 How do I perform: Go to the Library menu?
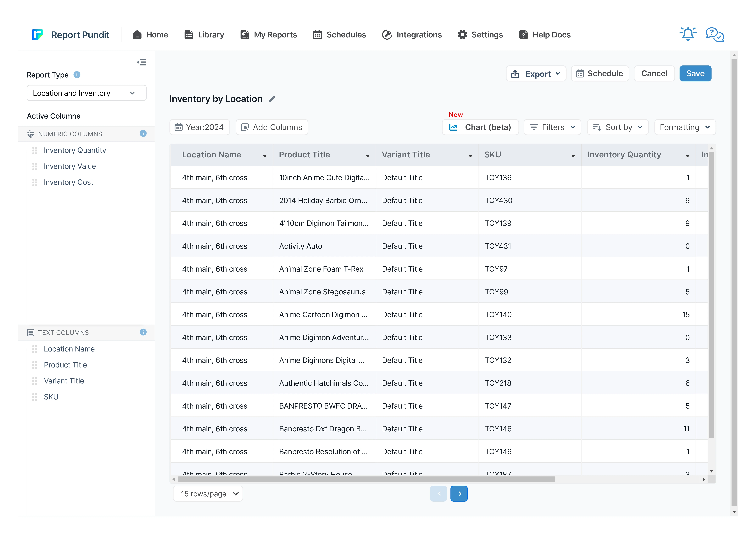(204, 35)
